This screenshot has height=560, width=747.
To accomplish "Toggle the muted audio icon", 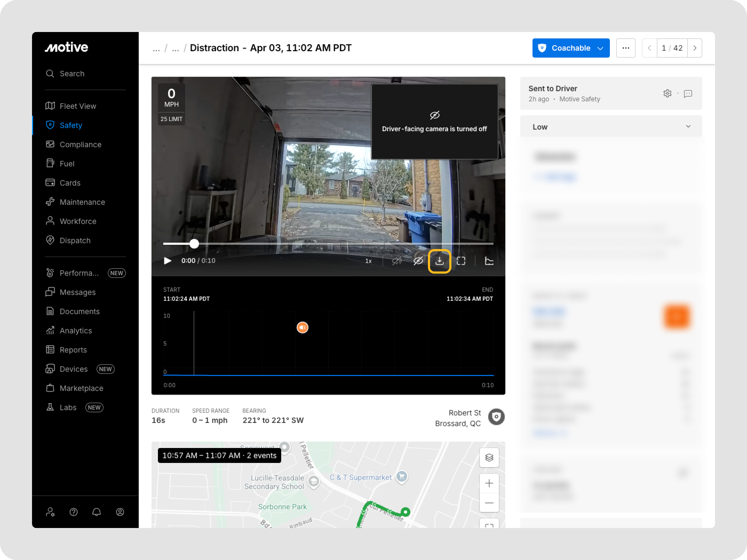I will pyautogui.click(x=397, y=261).
